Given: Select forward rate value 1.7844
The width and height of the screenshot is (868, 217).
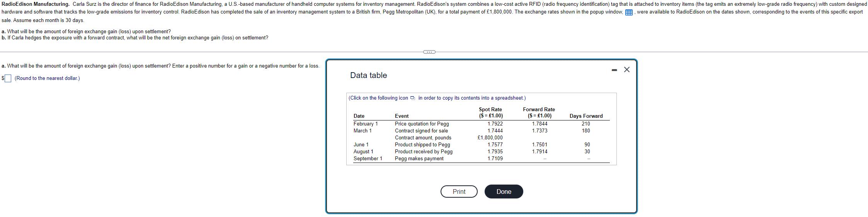Looking at the screenshot, I should click(540, 124).
